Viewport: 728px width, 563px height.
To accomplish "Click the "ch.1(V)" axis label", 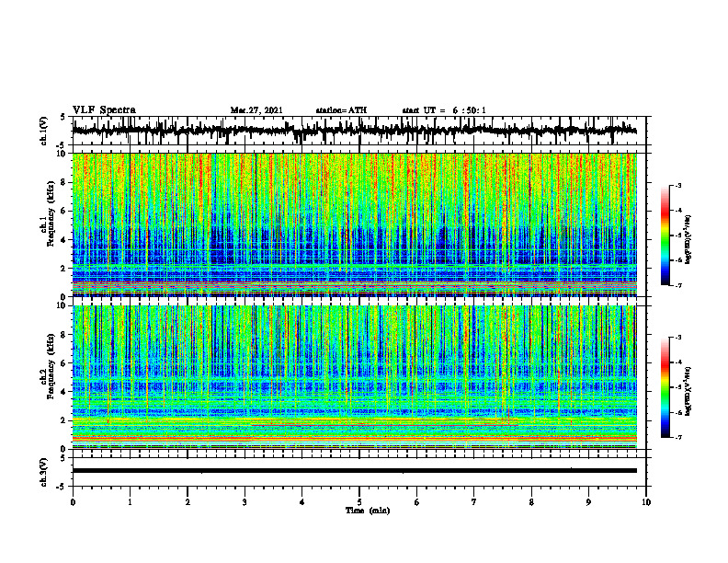I will click(44, 131).
